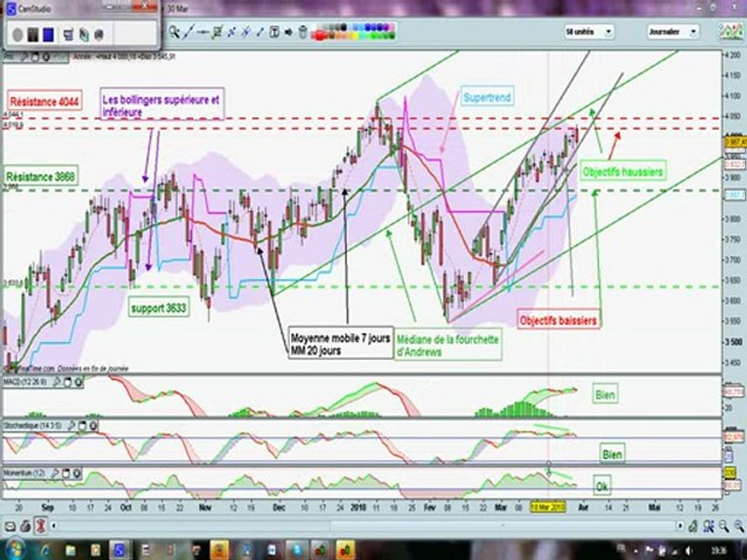
Task: Click the blue CamStudio stop button
Action: [x=48, y=35]
